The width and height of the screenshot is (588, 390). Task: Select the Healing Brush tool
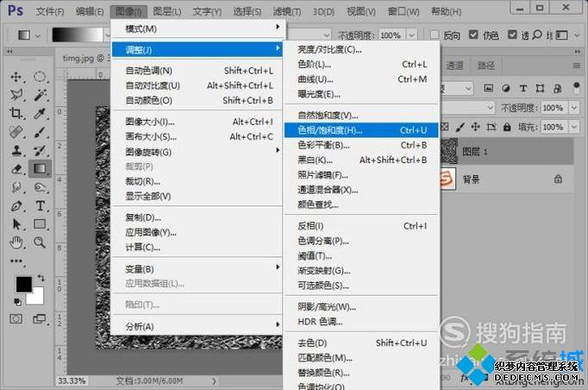[16, 132]
